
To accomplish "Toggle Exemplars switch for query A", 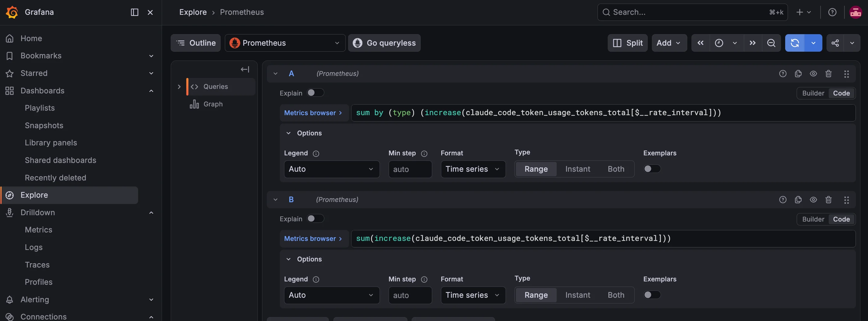I will coord(652,168).
